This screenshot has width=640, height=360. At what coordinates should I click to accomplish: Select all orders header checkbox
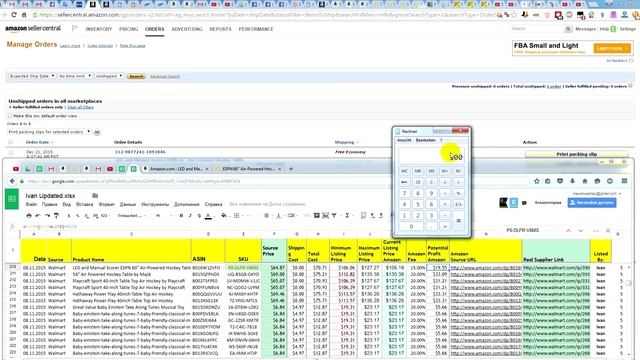click(11, 142)
